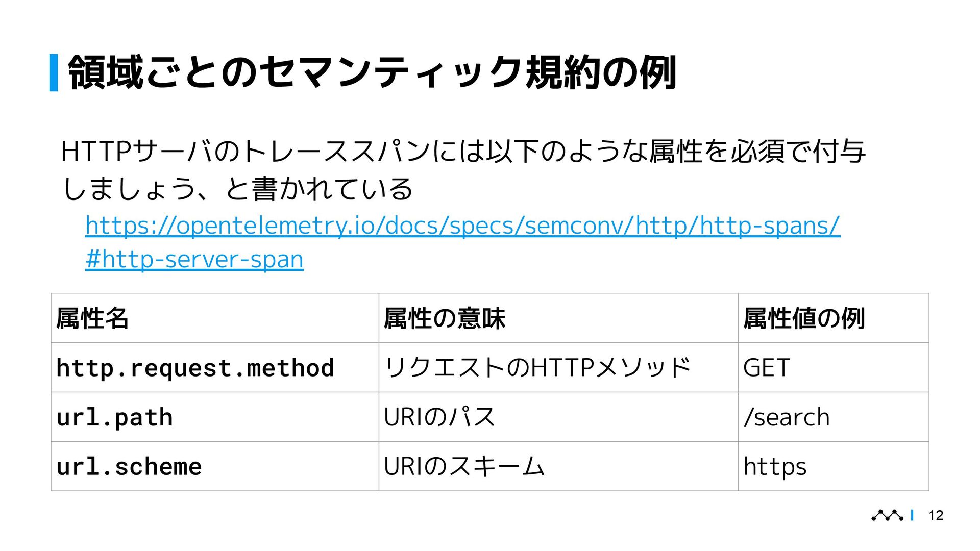Select the slide title text

coord(372,72)
